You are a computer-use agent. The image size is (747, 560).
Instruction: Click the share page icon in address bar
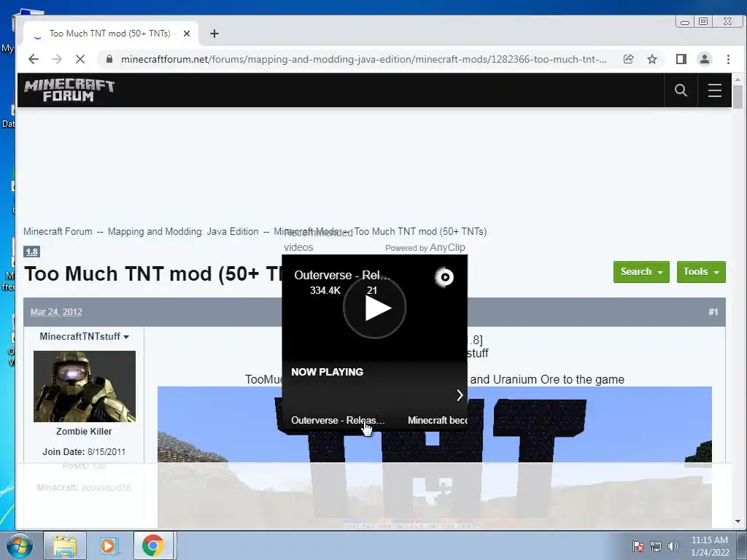[x=628, y=59]
